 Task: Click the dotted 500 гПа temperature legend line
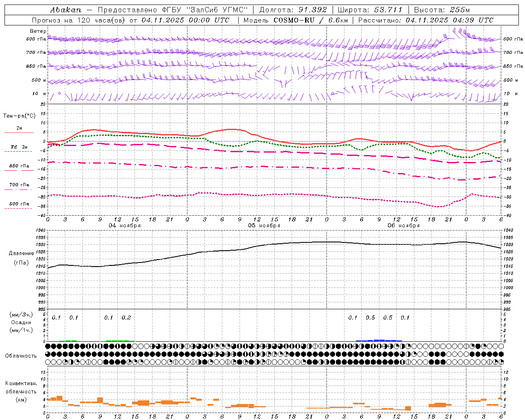18,208
